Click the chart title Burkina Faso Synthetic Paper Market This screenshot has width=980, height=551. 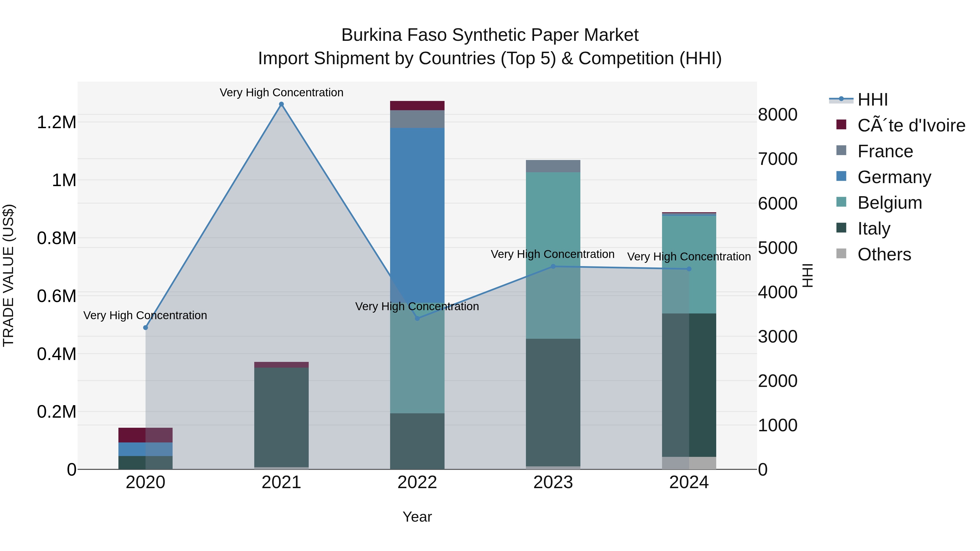tap(490, 35)
